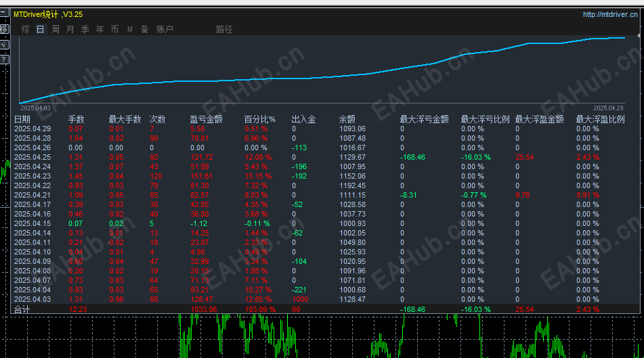Click balance value 1091.96
Viewport: 644px width, 358px height.
coord(352,271)
